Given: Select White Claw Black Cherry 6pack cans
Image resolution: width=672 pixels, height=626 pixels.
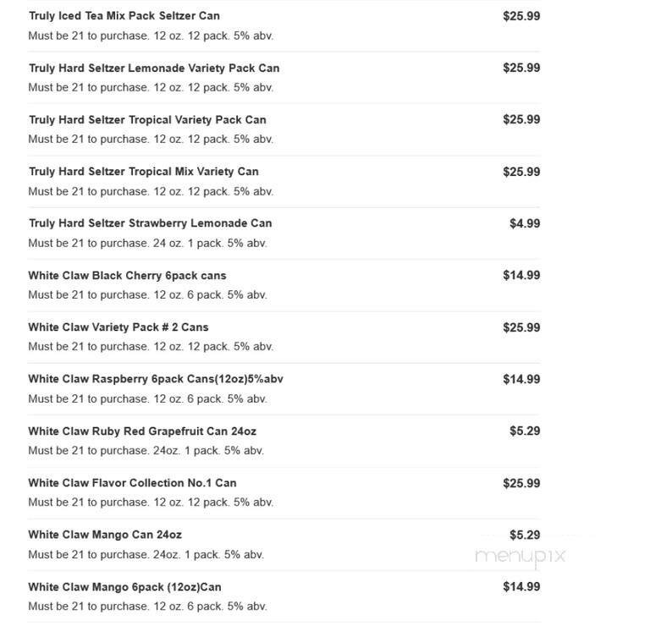Looking at the screenshot, I should coord(127,275).
